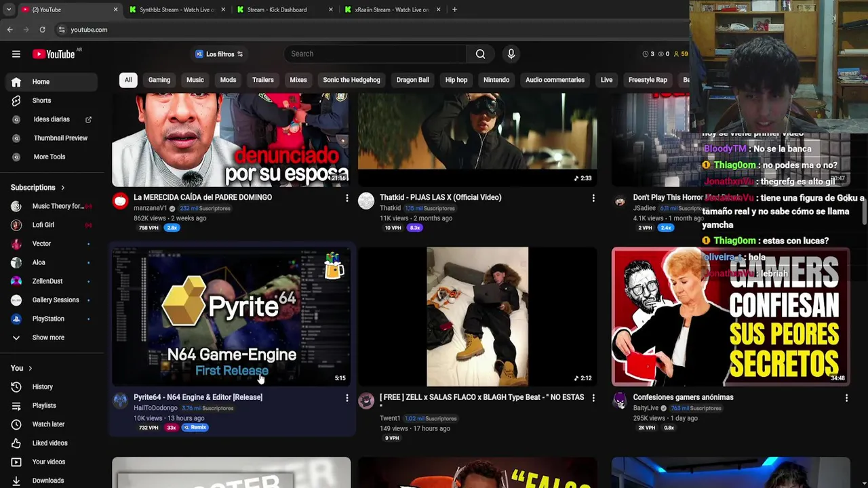Close the YouTube browser tab
The width and height of the screenshot is (868, 488).
115,9
